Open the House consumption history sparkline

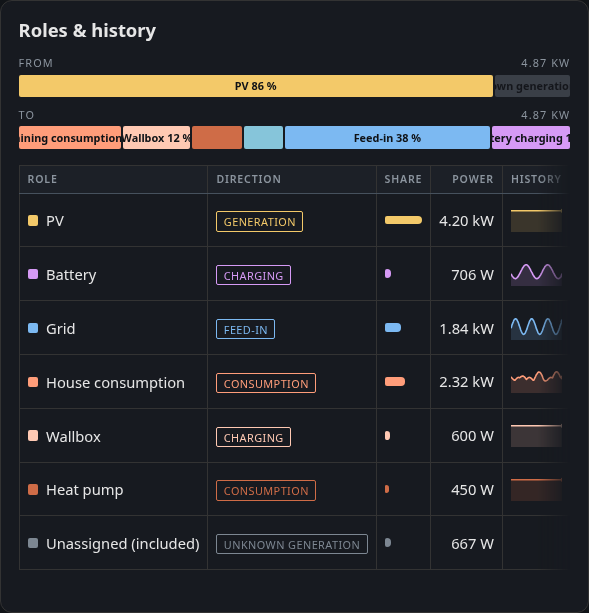pyautogui.click(x=536, y=382)
